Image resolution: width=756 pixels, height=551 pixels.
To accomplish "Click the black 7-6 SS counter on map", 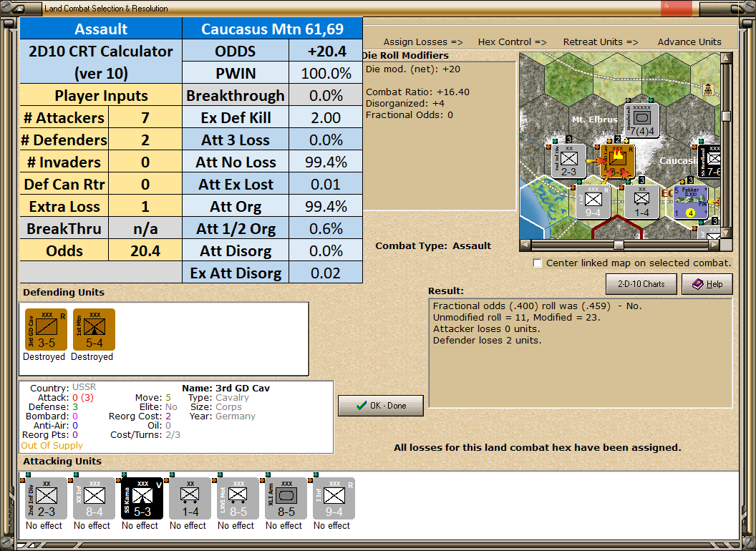I will (709, 160).
